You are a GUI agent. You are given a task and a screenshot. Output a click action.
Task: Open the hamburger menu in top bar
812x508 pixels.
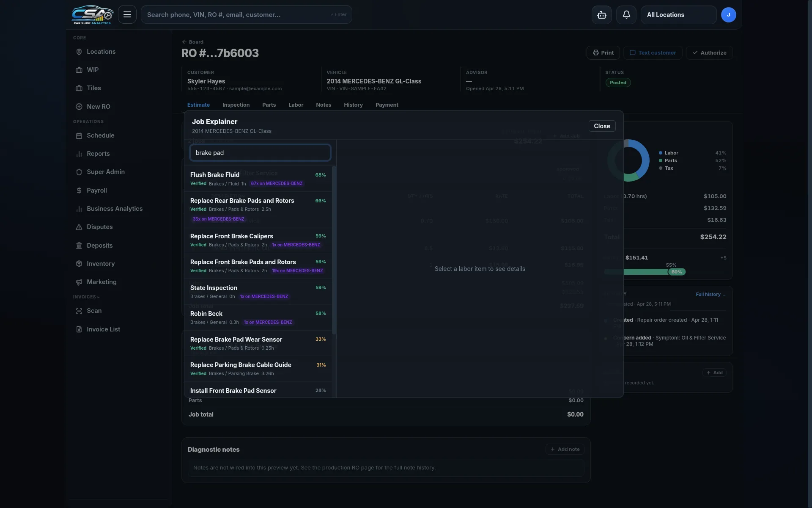pos(127,14)
